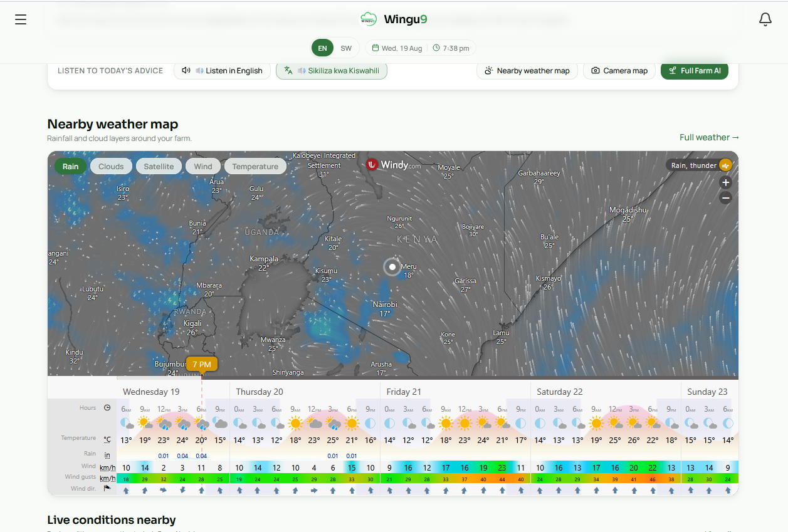Click Friday 6PM wind value 23
The width and height of the screenshot is (788, 532).
502,467
